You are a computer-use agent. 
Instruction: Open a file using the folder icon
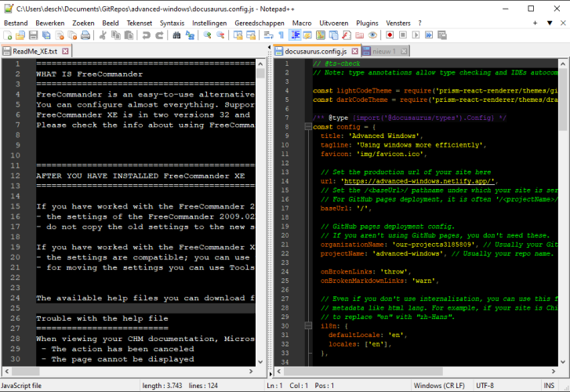click(20, 35)
